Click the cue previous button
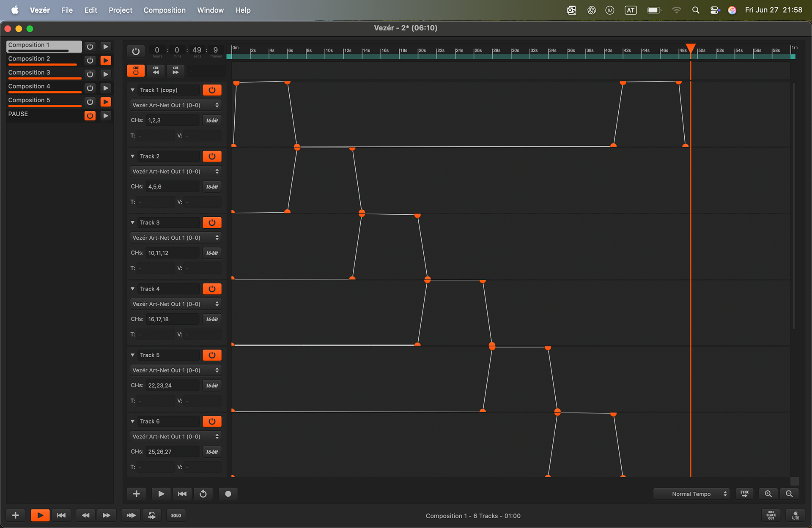The height and width of the screenshot is (528, 812). [156, 70]
